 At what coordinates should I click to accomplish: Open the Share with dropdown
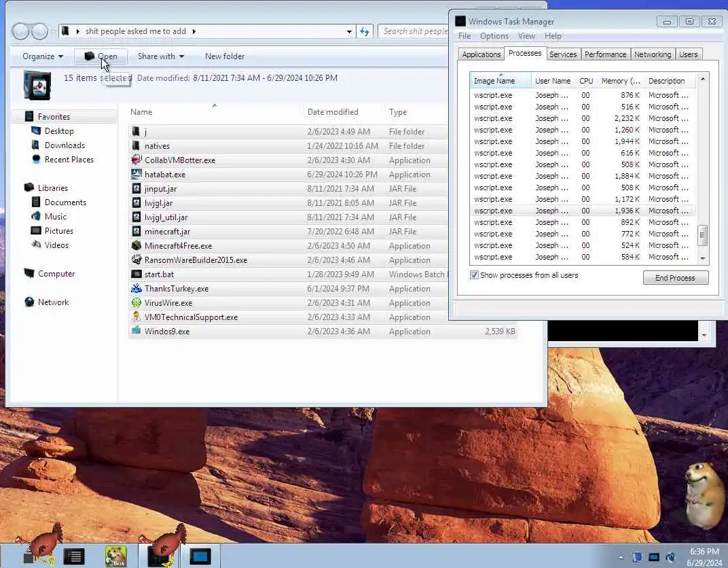[x=161, y=56]
